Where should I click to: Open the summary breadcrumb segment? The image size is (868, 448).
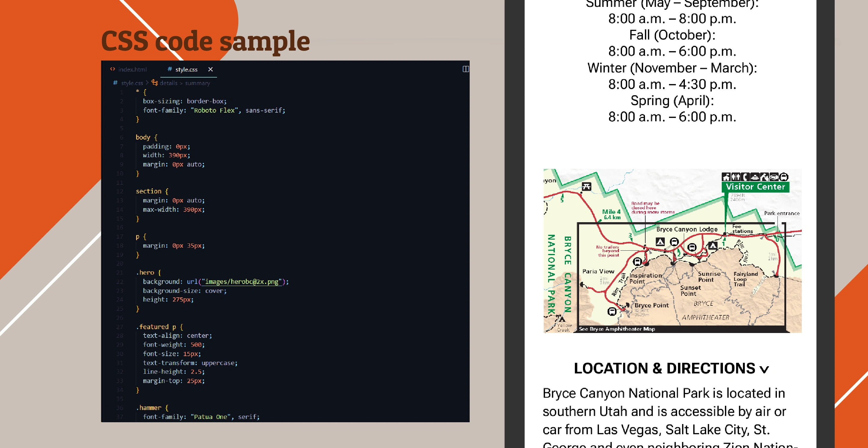click(x=197, y=83)
